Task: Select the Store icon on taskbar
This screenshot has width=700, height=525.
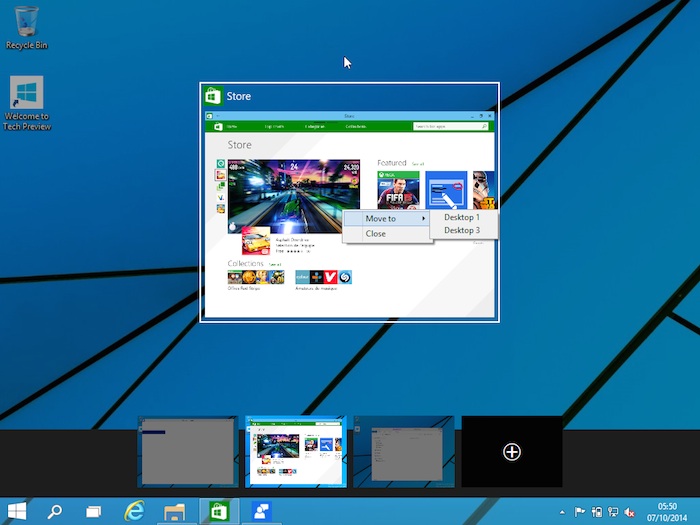Action: (x=216, y=511)
